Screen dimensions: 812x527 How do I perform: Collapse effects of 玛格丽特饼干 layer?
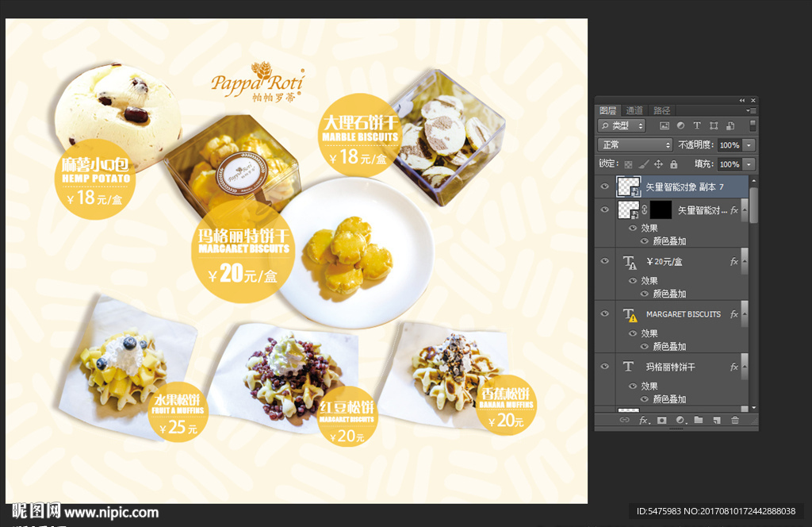click(745, 367)
